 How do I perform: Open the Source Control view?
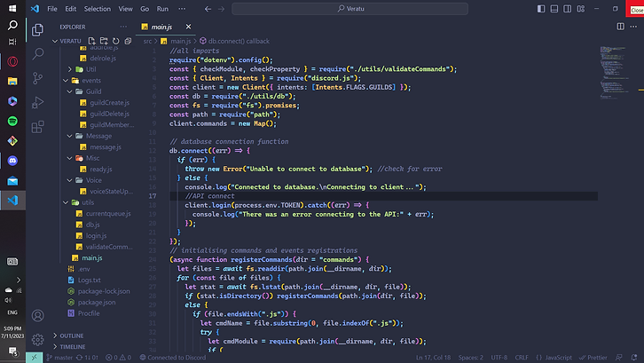(38, 77)
